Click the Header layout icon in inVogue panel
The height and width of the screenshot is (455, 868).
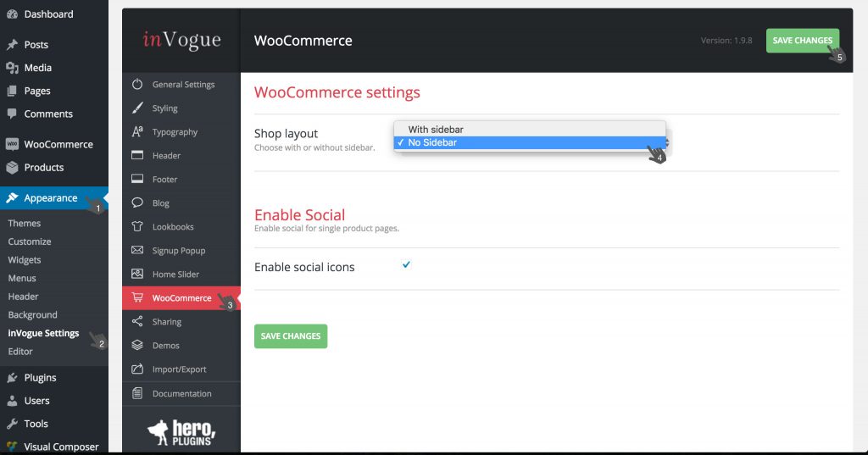click(137, 156)
